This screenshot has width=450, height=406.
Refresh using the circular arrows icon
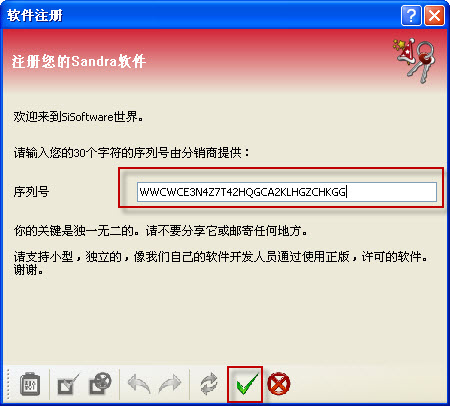[209, 384]
